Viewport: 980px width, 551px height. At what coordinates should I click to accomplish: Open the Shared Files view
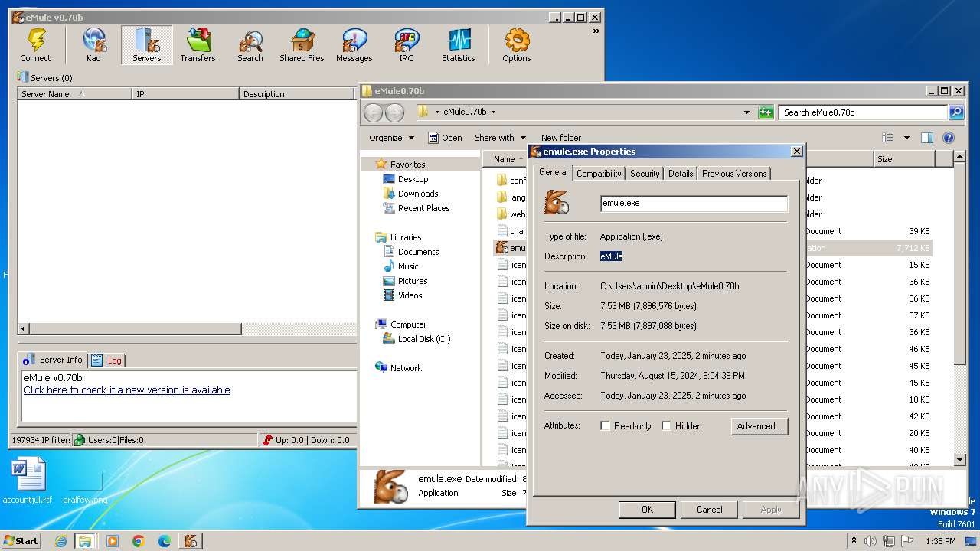tap(302, 45)
